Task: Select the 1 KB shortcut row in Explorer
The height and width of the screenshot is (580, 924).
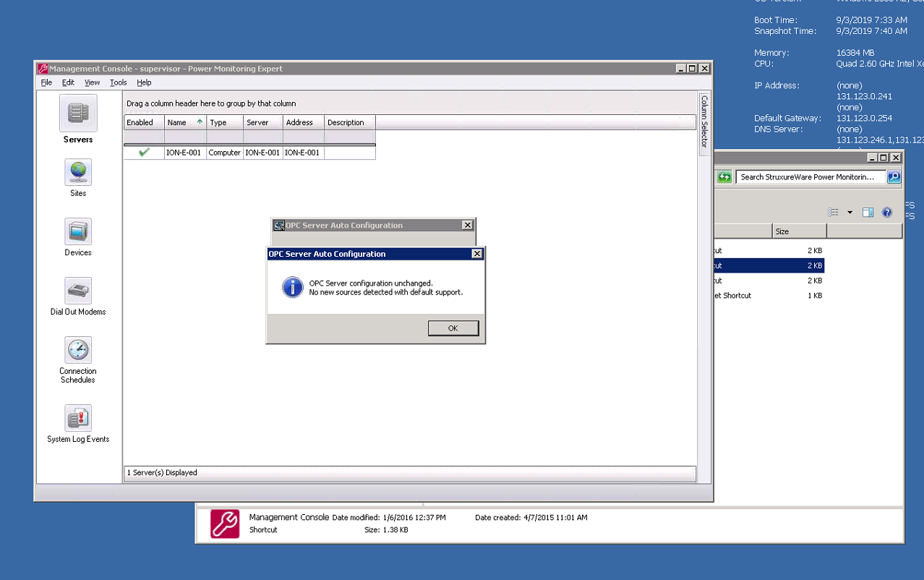Action: (x=769, y=296)
